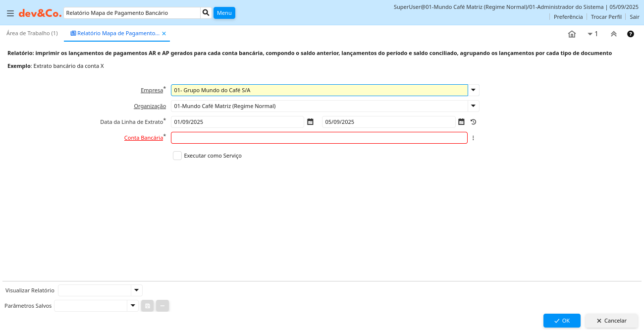
Task: Open Visualizar Relatório dropdown
Action: tap(136, 290)
